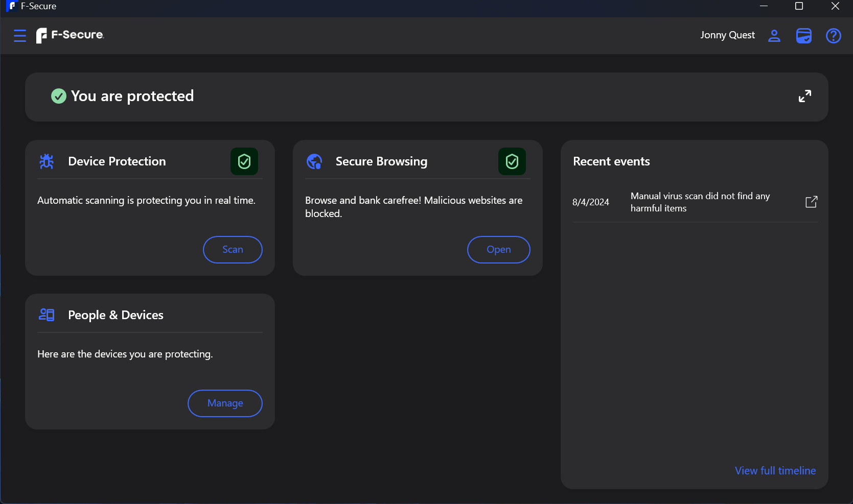Click the People & Devices icon
The width and height of the screenshot is (853, 504).
[x=47, y=315]
